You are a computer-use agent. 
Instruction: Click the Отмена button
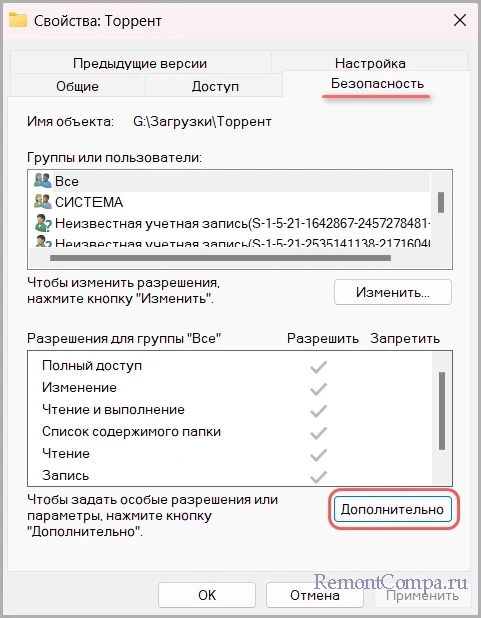coord(315,595)
